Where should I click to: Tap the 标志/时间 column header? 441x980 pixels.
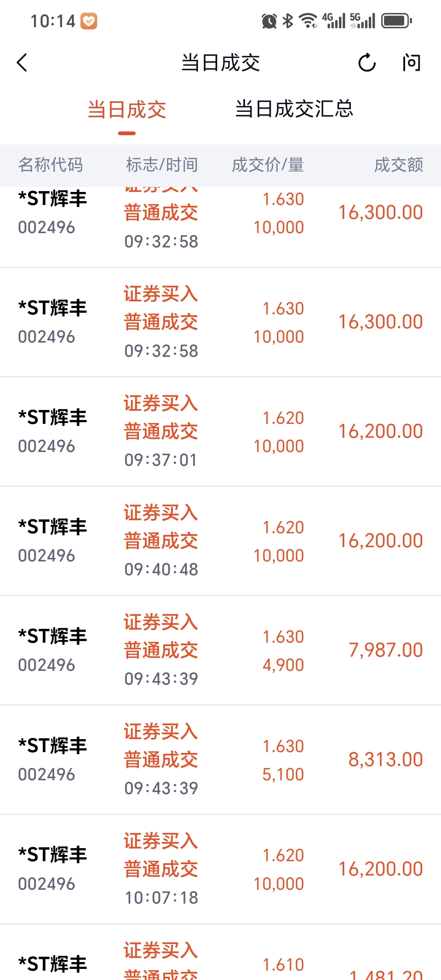click(162, 165)
